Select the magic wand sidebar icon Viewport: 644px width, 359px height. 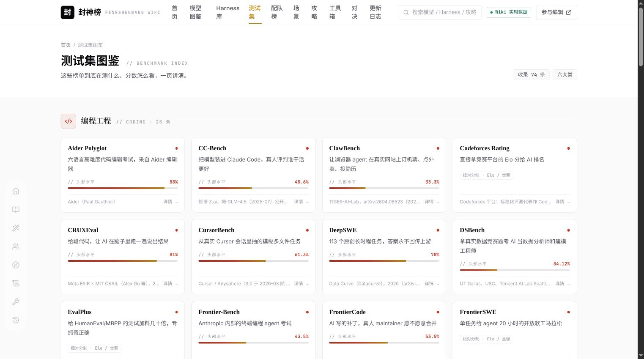click(16, 228)
